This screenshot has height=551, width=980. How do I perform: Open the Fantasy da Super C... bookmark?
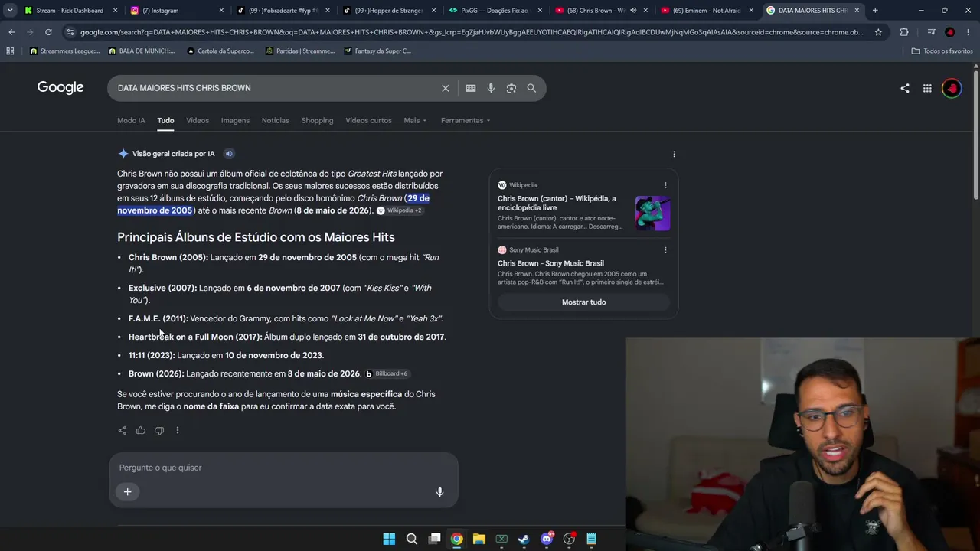tap(378, 51)
